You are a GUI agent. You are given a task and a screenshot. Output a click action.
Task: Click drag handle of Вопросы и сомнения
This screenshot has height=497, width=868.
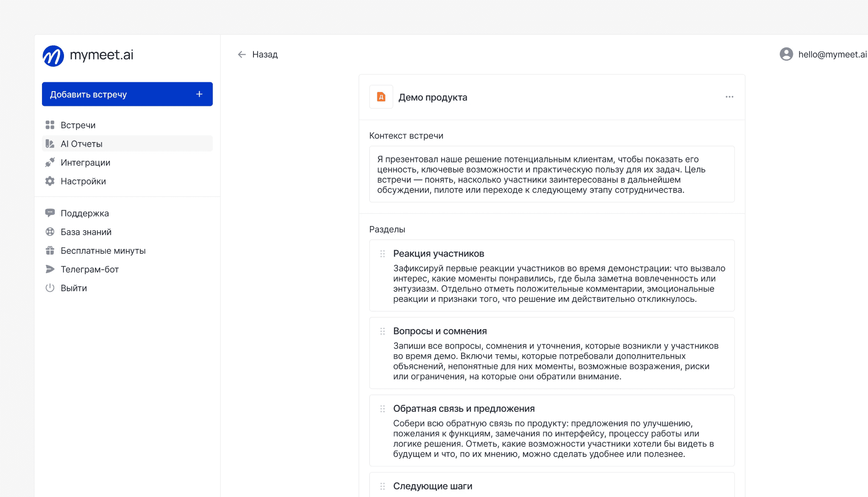(383, 331)
